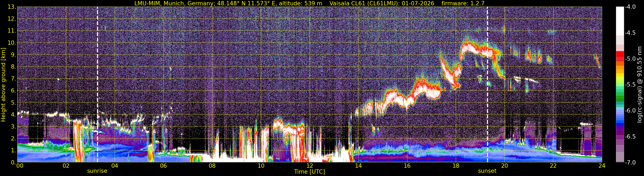Click the "13." height axis tick label
Image resolution: width=644 pixels, height=176 pixels.
[12, 7]
